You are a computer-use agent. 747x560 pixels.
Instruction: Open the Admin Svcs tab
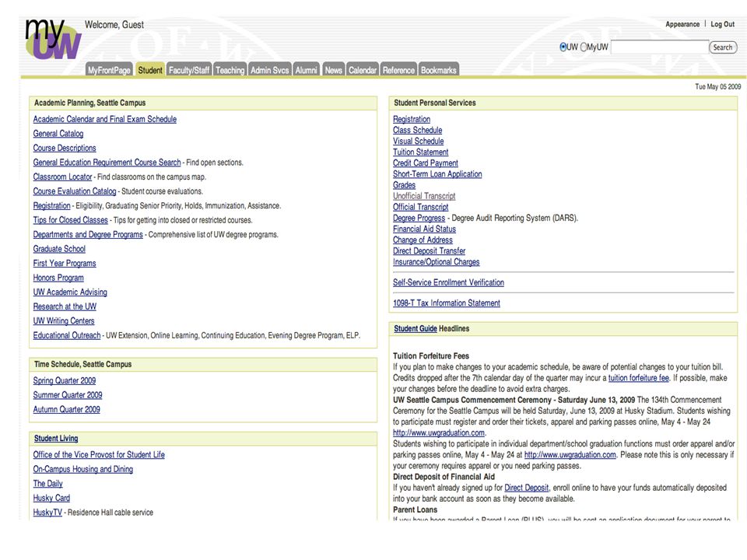[270, 70]
